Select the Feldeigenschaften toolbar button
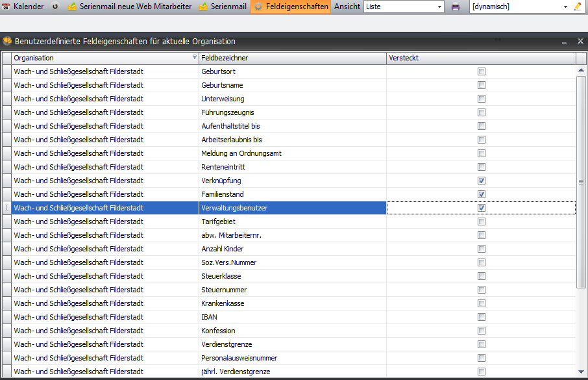The image size is (588, 380). point(291,6)
